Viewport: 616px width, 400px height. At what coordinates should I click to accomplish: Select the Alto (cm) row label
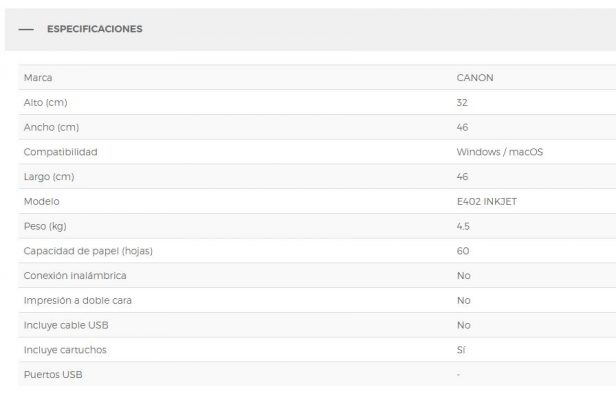[46, 103]
